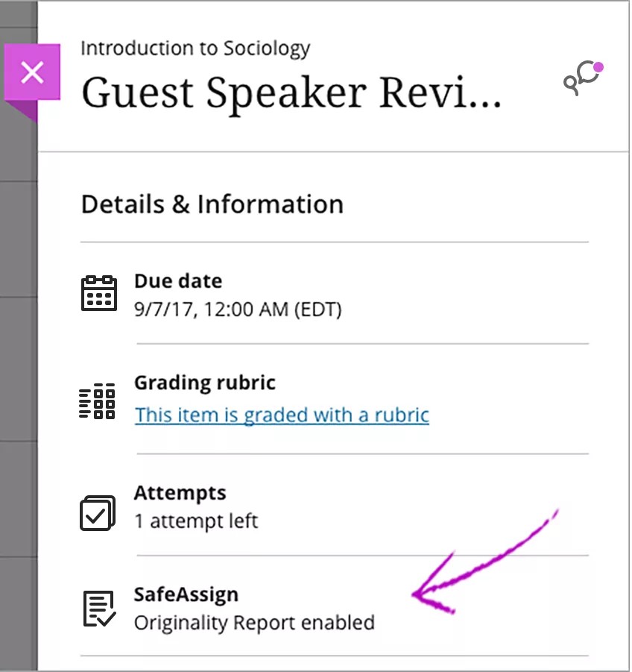Click the pink notification dot on conversation icon
The image size is (632, 672).
point(598,68)
